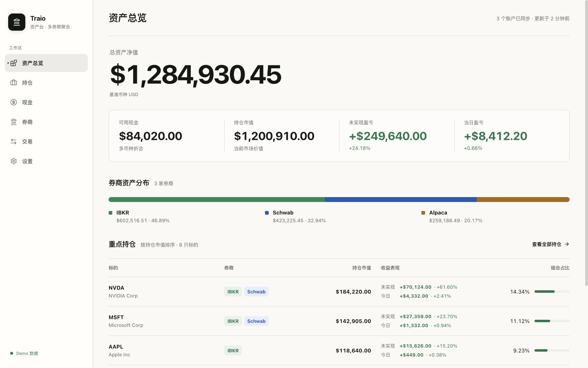Screen dimensions: 588x368
Task: Click the 券商 bank building icon
Action: click(13, 122)
